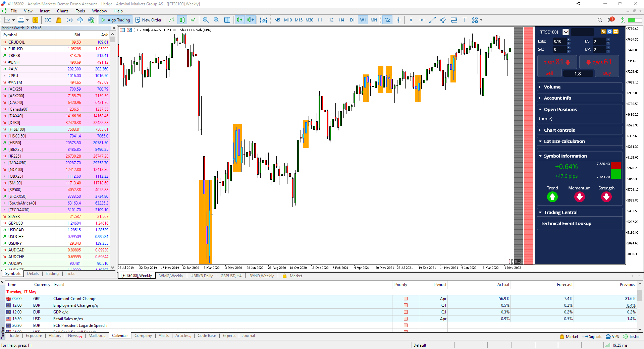Select the text label tool
644x349 pixels.
[465, 20]
